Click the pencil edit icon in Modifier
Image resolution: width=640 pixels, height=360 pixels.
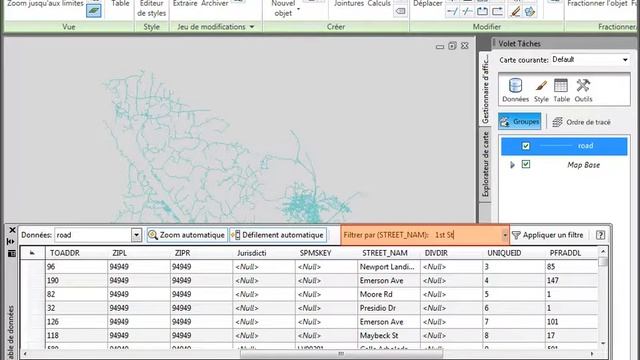(515, 11)
